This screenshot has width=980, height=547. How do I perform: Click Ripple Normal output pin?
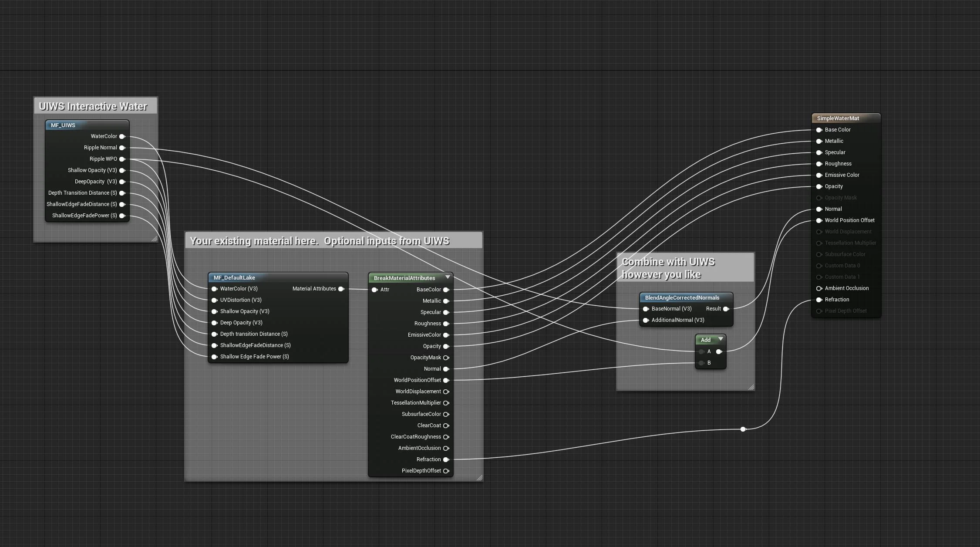pyautogui.click(x=122, y=148)
